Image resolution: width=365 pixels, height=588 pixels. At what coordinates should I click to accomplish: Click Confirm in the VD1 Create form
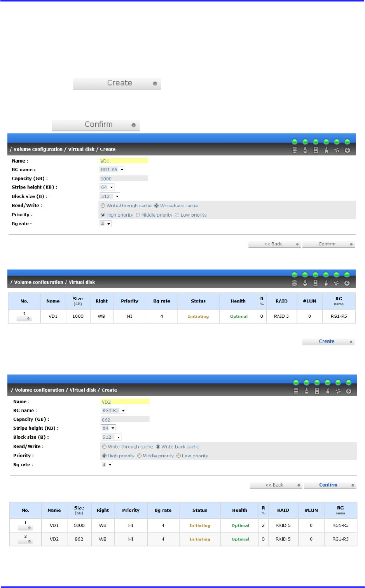click(328, 244)
